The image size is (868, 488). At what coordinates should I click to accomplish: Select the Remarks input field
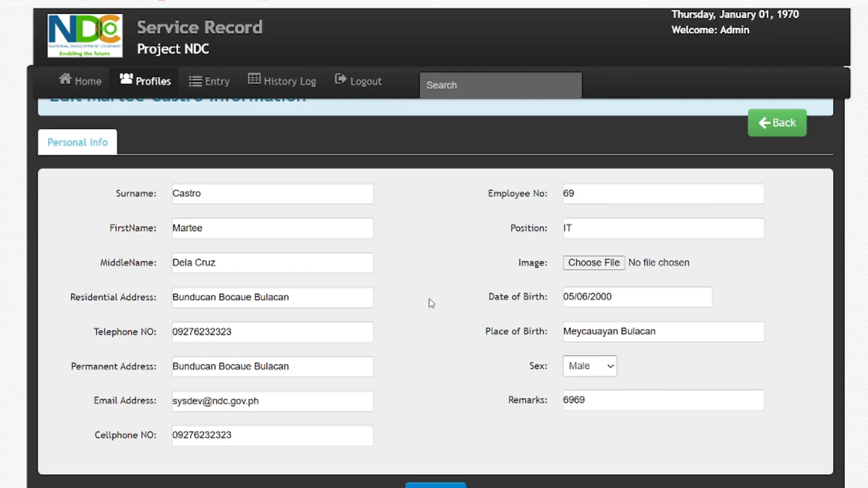point(663,400)
